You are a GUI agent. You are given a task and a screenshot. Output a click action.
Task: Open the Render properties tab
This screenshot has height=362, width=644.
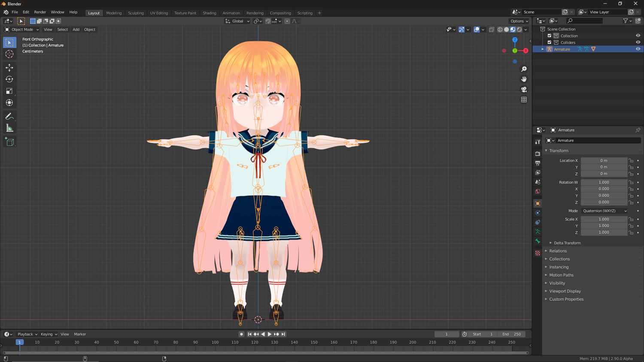tap(538, 154)
